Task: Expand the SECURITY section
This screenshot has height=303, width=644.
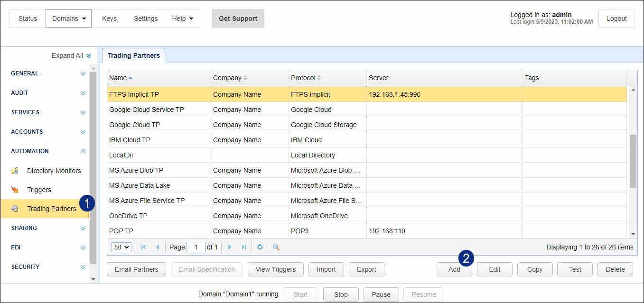Action: [x=83, y=267]
